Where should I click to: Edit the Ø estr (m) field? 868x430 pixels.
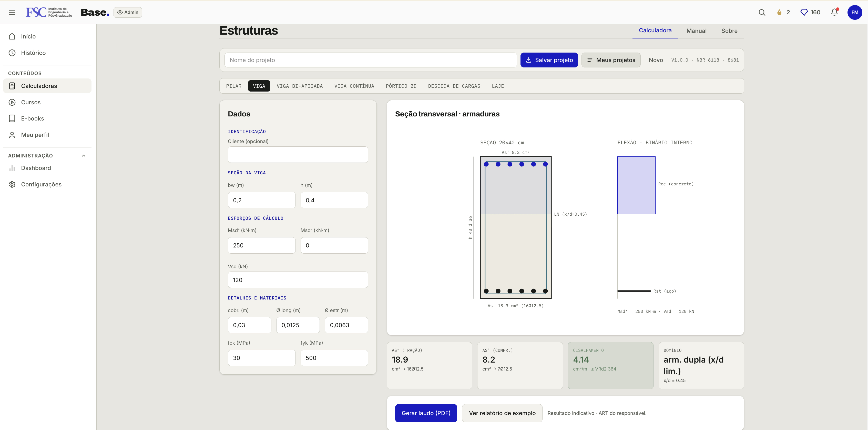pyautogui.click(x=346, y=325)
